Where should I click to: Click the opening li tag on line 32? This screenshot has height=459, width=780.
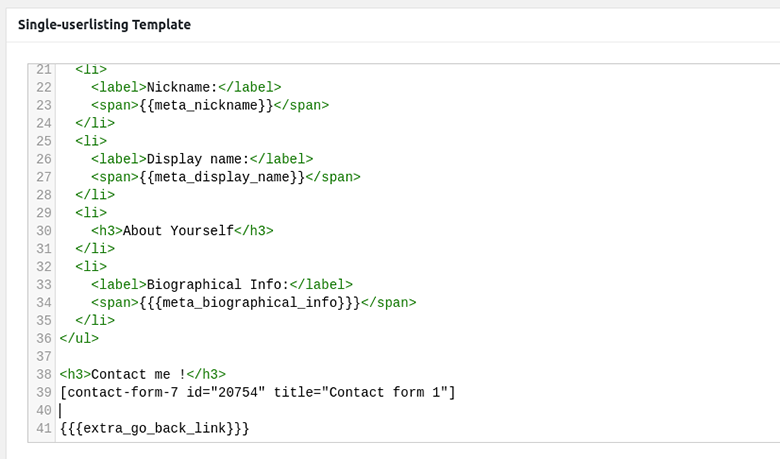tap(91, 267)
